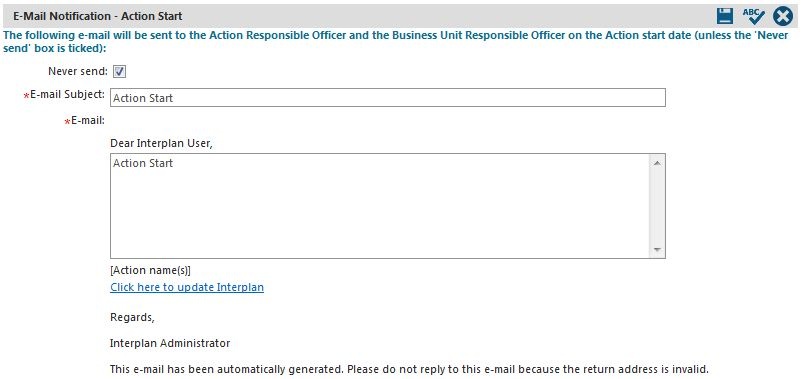Image resolution: width=801 pixels, height=379 pixels.
Task: Click the blue instruction text about Responsible Officers
Action: click(x=396, y=42)
